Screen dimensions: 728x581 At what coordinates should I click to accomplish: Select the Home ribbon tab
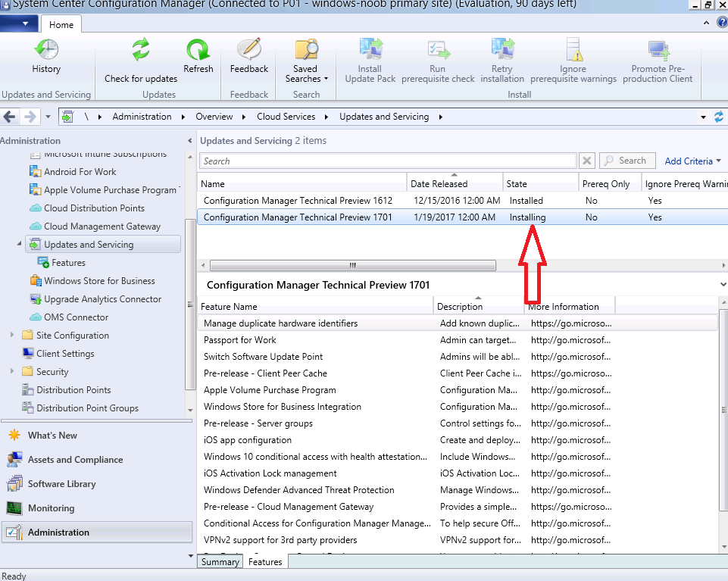(x=61, y=24)
